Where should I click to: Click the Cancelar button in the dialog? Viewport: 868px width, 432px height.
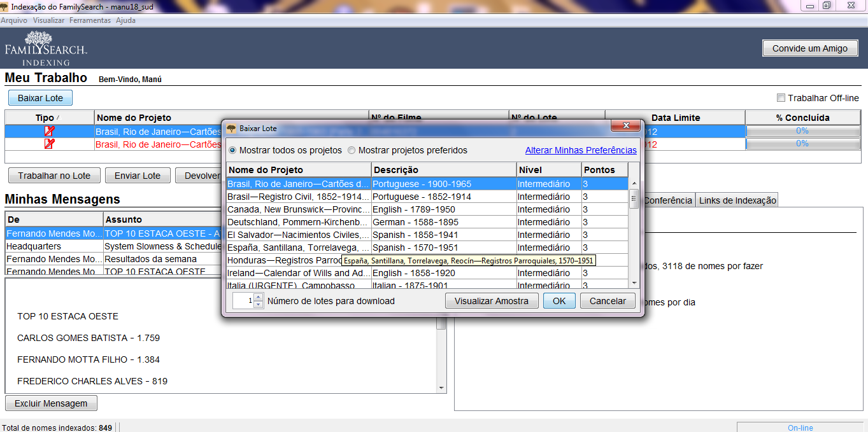click(608, 301)
